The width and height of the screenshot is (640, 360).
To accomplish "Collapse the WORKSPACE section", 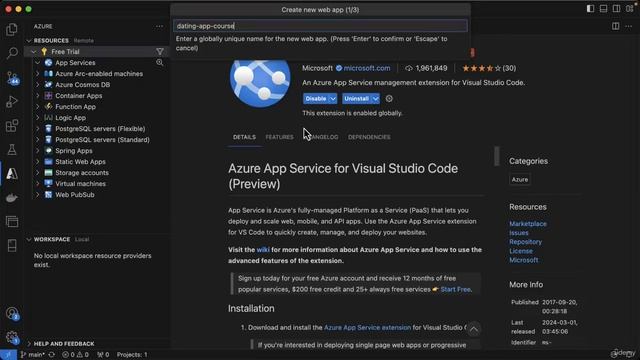I will coord(29,240).
